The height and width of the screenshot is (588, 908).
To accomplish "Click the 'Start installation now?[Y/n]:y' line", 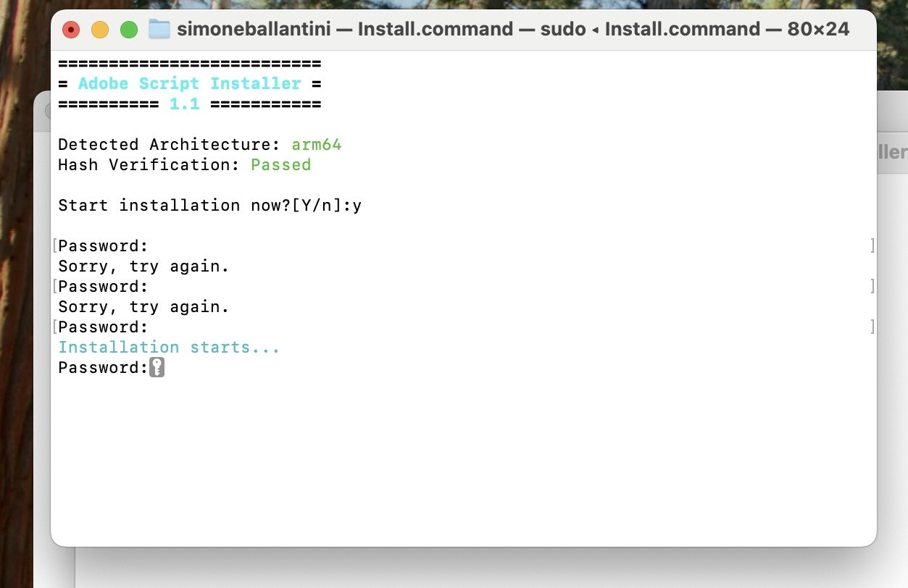I will [x=209, y=205].
